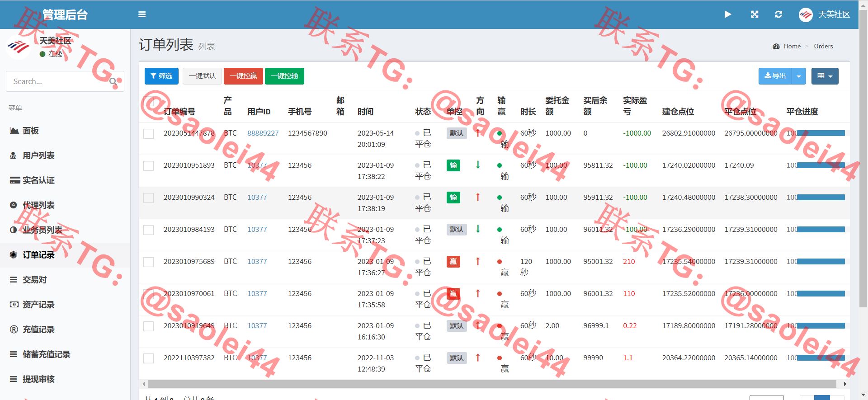
Task: Click the 一键默认 button
Action: 202,76
